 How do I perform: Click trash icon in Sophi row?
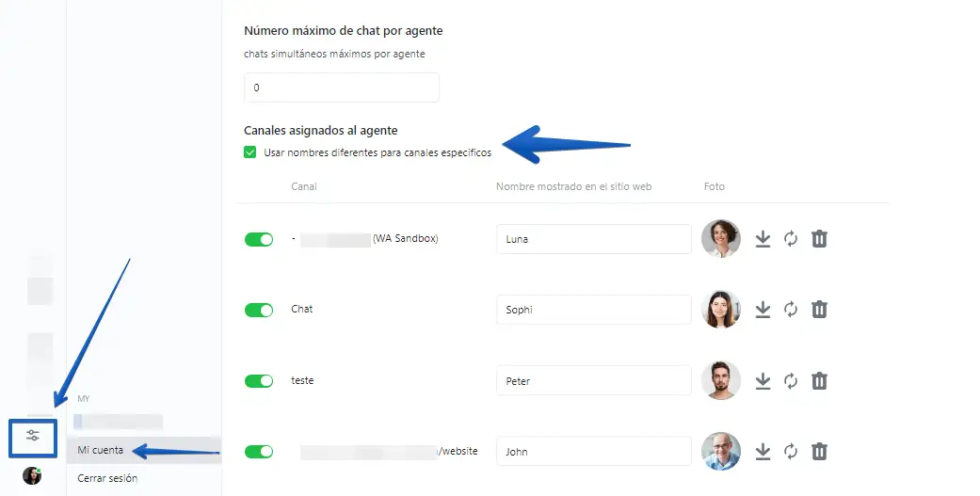coord(819,310)
